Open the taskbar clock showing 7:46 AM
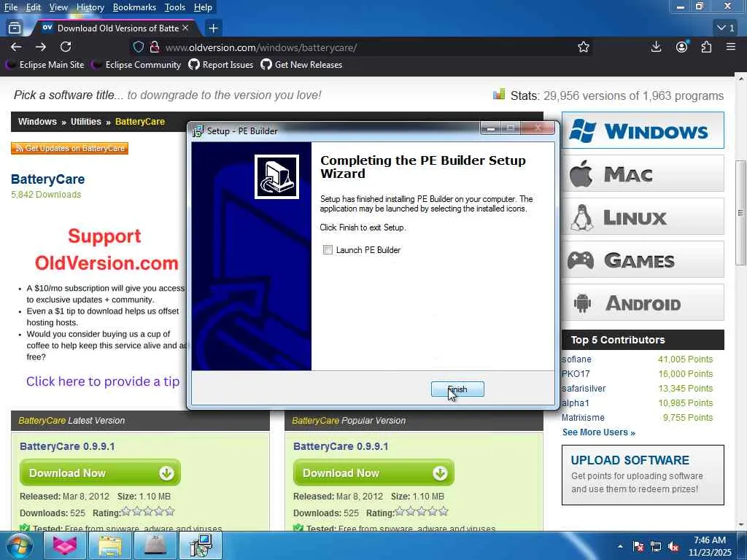The width and height of the screenshot is (747, 560). point(710,546)
